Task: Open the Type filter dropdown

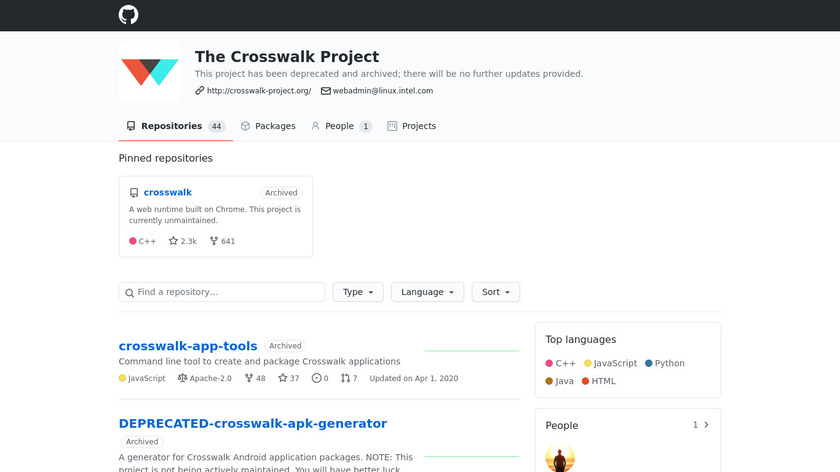Action: tap(358, 292)
